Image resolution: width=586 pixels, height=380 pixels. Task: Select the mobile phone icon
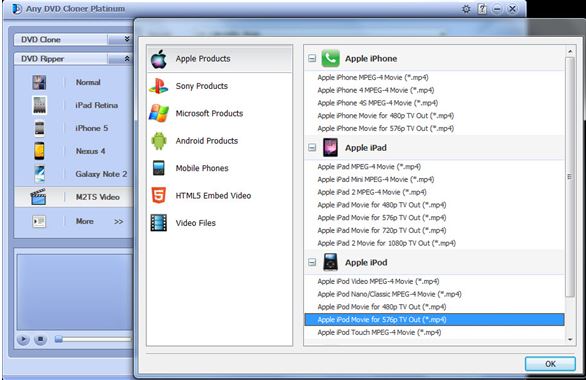[x=158, y=168]
